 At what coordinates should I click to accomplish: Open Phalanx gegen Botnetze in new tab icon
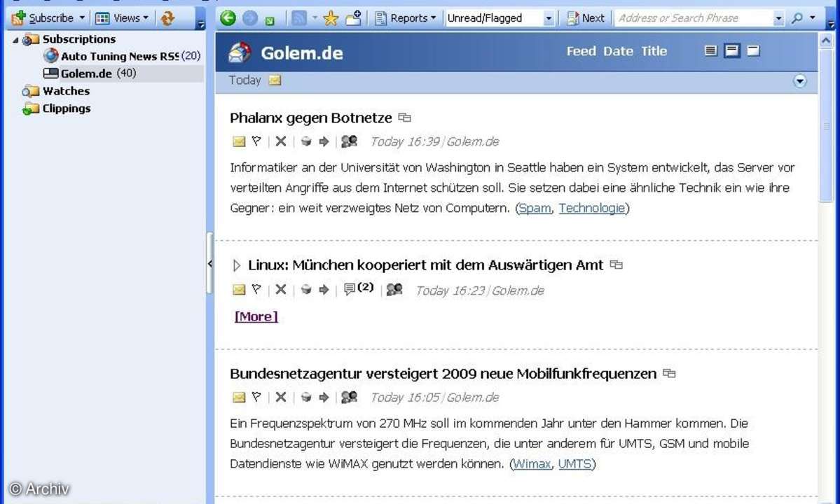405,117
